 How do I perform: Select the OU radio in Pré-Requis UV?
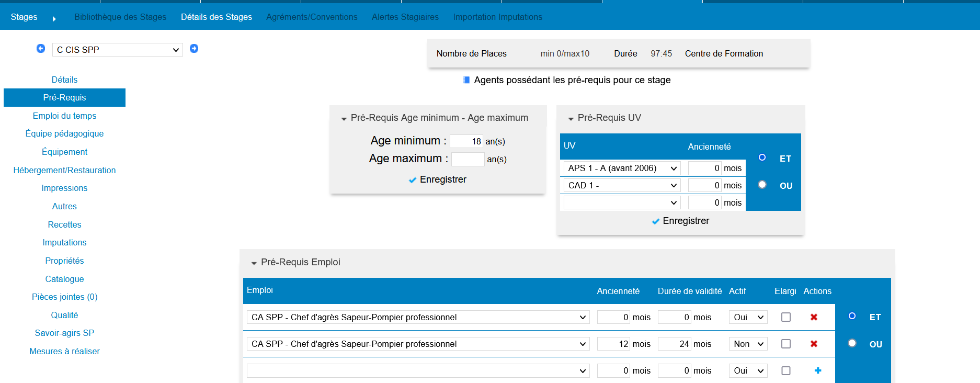pyautogui.click(x=762, y=185)
